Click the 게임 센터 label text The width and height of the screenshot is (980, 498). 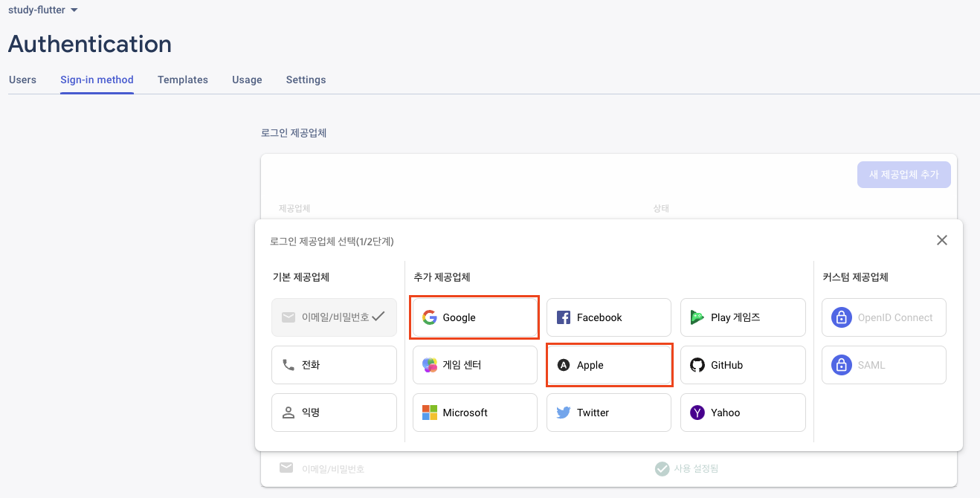click(x=462, y=365)
